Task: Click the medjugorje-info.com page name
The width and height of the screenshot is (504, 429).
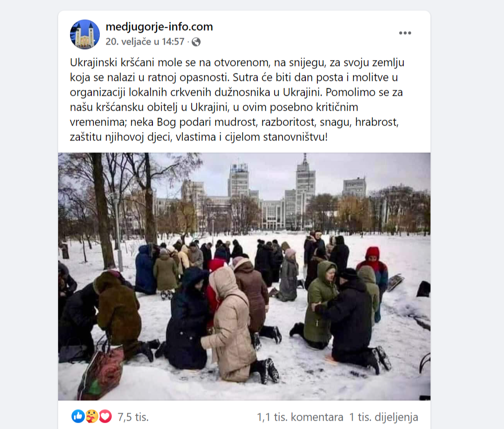Action: [x=159, y=27]
